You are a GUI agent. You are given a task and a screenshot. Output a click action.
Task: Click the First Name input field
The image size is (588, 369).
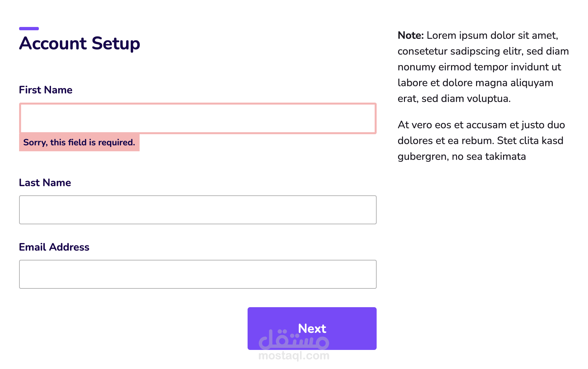198,118
